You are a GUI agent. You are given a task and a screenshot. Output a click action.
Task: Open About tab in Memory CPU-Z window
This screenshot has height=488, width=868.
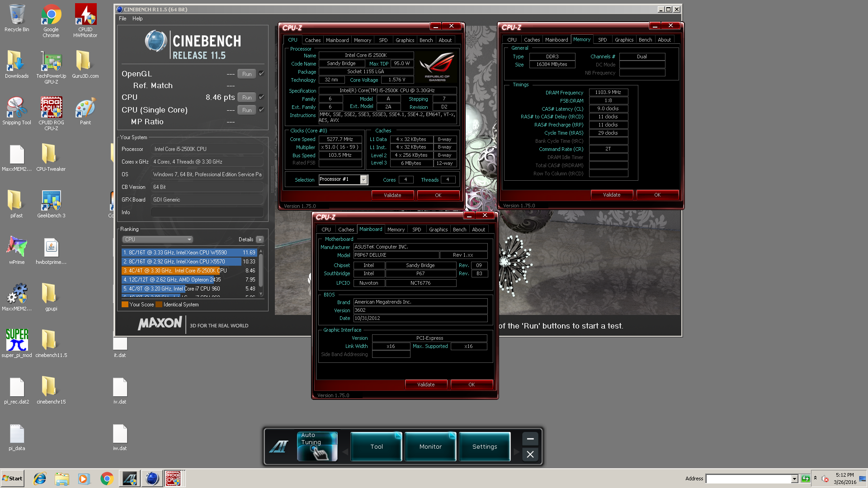point(664,40)
